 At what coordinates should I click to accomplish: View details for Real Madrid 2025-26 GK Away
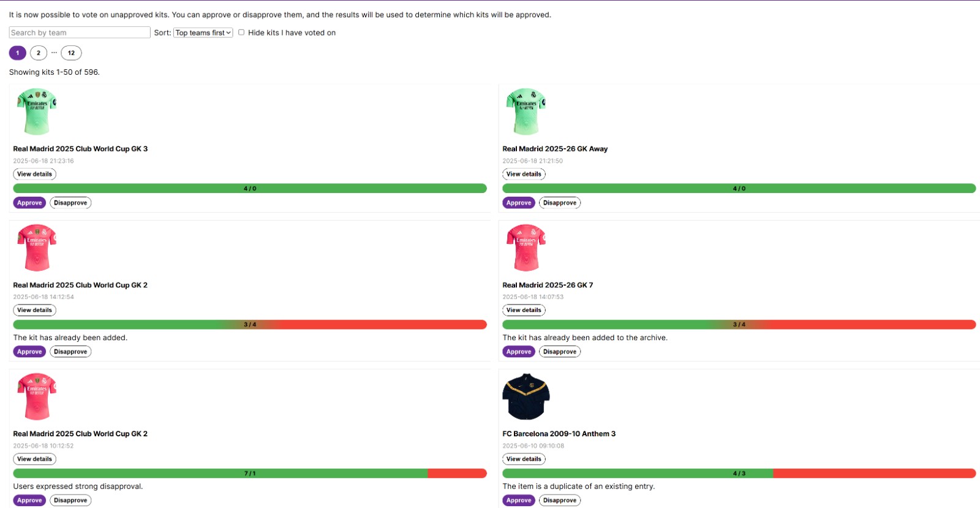click(x=524, y=174)
